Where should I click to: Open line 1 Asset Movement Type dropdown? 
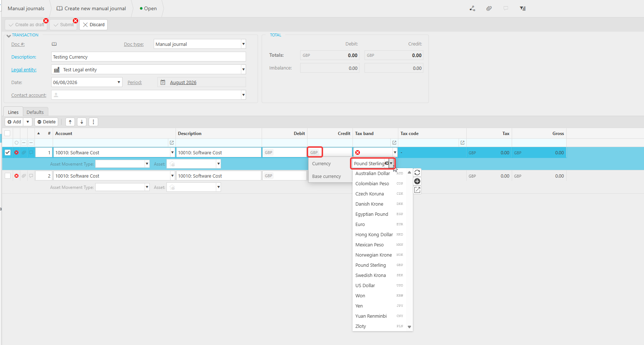(147, 164)
